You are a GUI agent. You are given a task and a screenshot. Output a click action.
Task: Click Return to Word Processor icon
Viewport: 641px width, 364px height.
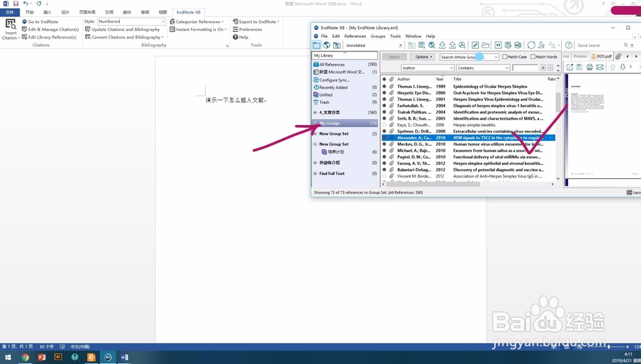pyautogui.click(x=518, y=45)
